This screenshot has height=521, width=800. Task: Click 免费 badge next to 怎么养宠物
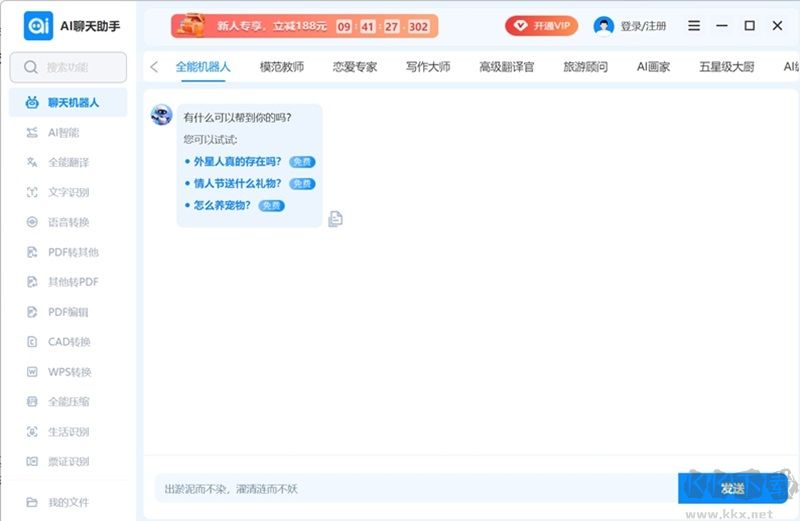(x=271, y=206)
